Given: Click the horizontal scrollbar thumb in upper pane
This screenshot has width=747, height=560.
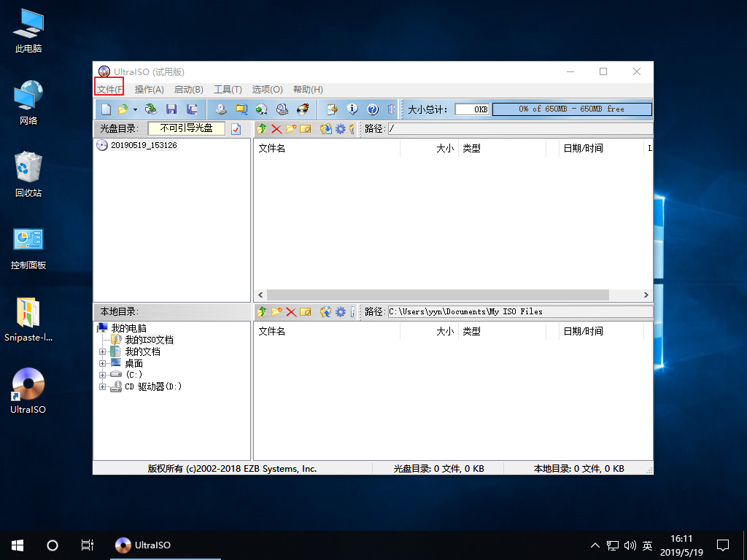Looking at the screenshot, I should 438,295.
